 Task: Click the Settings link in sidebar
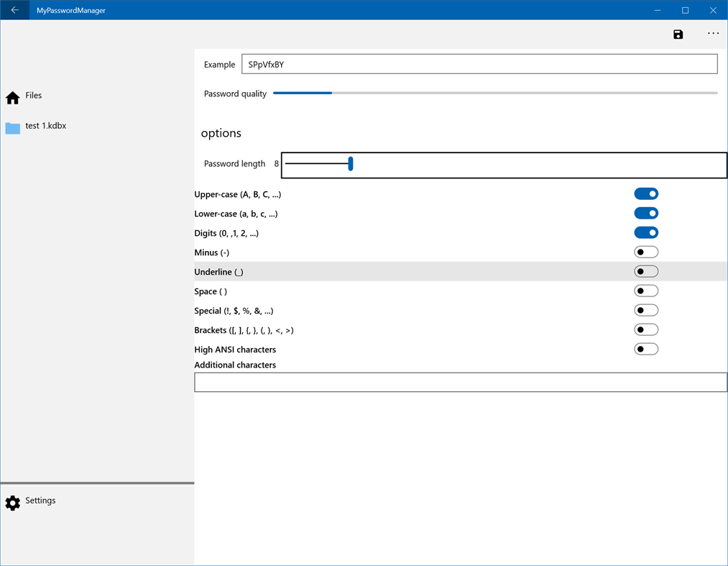point(40,501)
